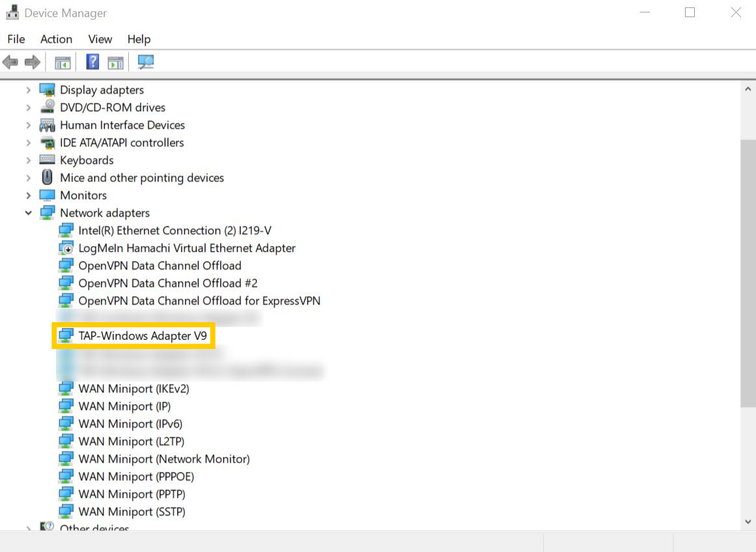Select WAN Miniport (L2TP)
756x552 pixels.
[132, 441]
